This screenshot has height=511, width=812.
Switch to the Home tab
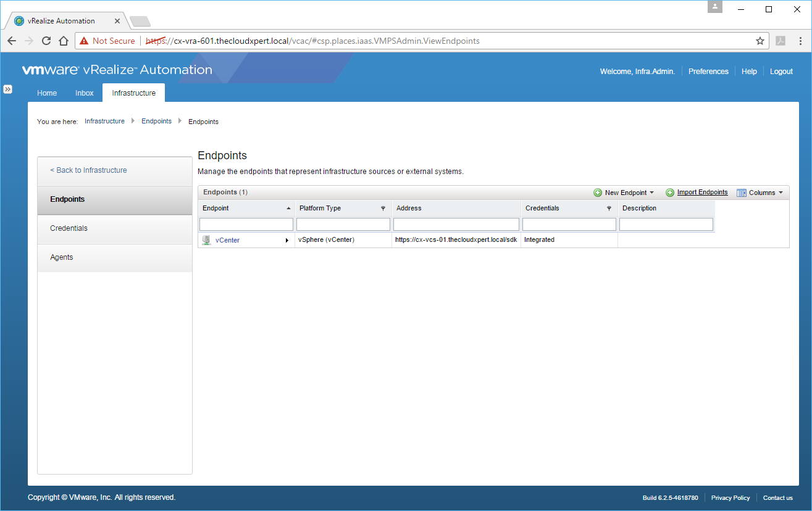point(47,93)
